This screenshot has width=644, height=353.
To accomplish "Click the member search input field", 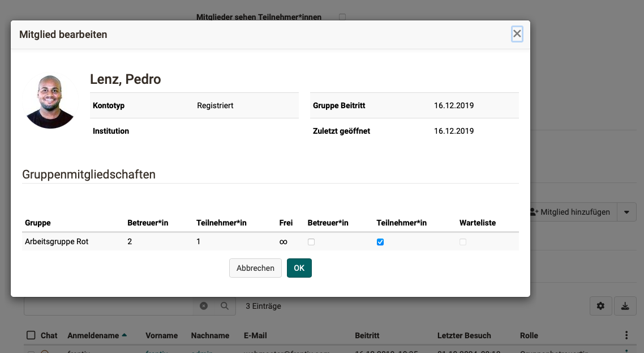I will tap(108, 306).
